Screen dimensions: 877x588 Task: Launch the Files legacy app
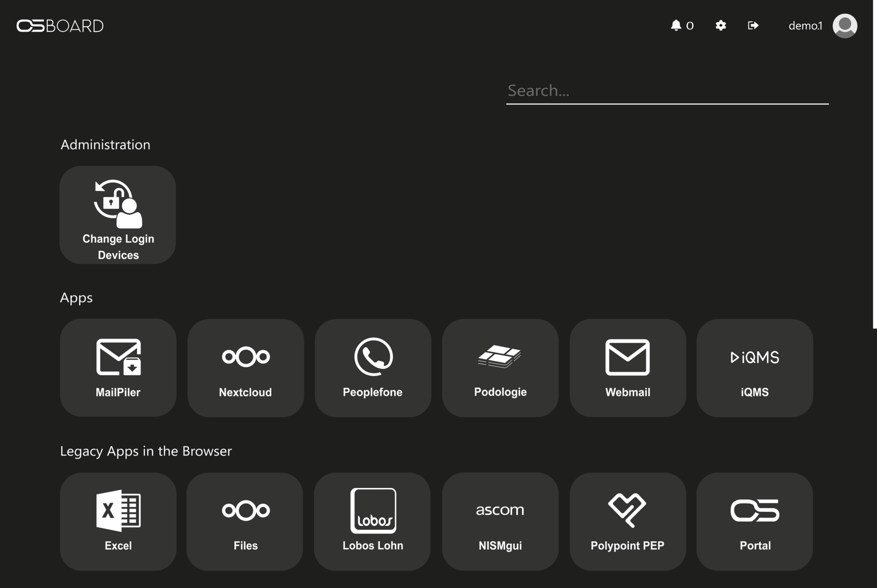(x=245, y=521)
